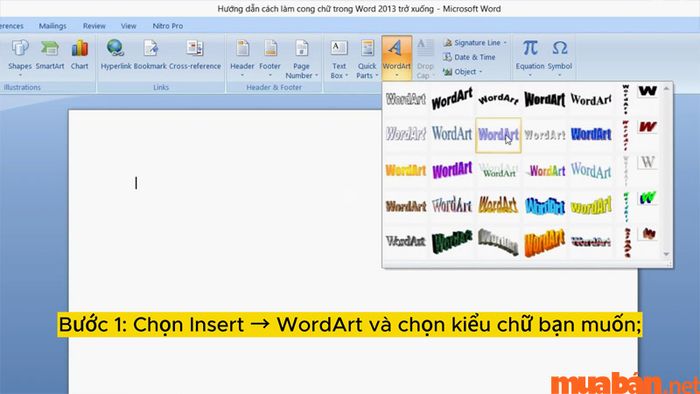Viewport: 700px width, 394px height.
Task: Choose the cyan 3D WordArt style
Action: click(545, 206)
